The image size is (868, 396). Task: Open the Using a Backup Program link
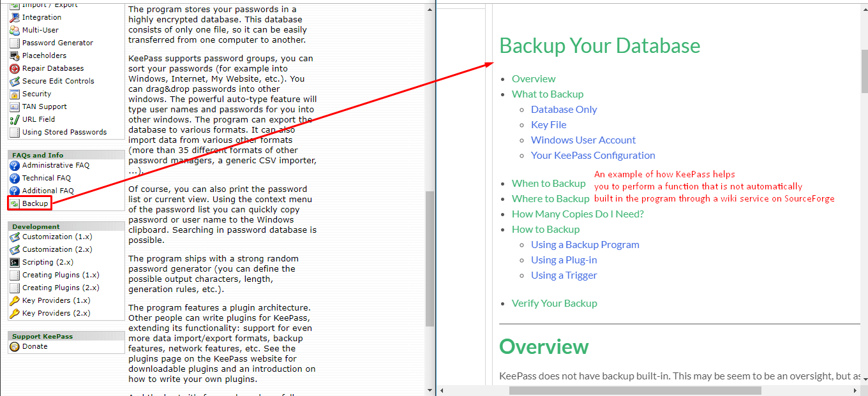pyautogui.click(x=585, y=245)
